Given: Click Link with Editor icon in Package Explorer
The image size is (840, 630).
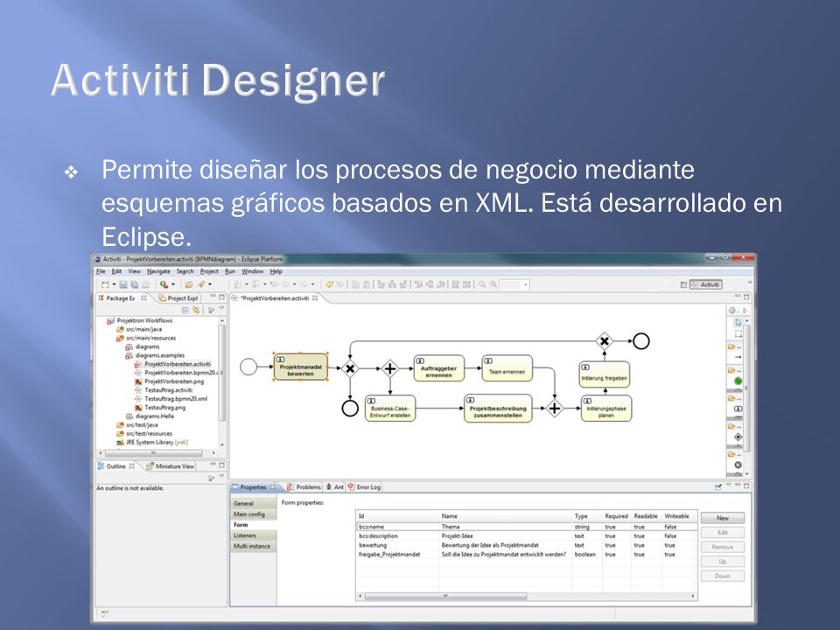Looking at the screenshot, I should (196, 310).
